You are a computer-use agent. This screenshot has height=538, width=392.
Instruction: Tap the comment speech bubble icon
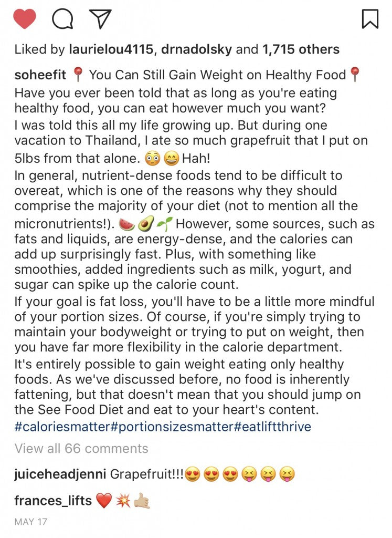(x=62, y=19)
